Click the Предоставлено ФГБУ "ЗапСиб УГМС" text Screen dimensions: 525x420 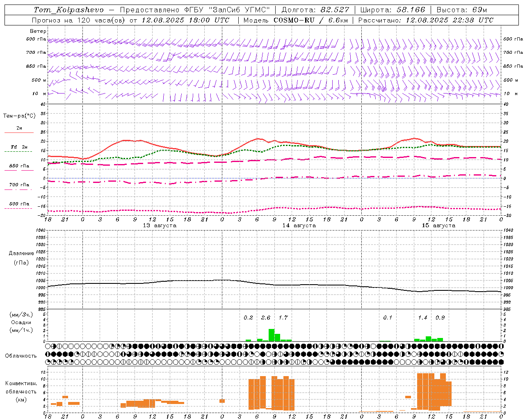tap(195, 10)
